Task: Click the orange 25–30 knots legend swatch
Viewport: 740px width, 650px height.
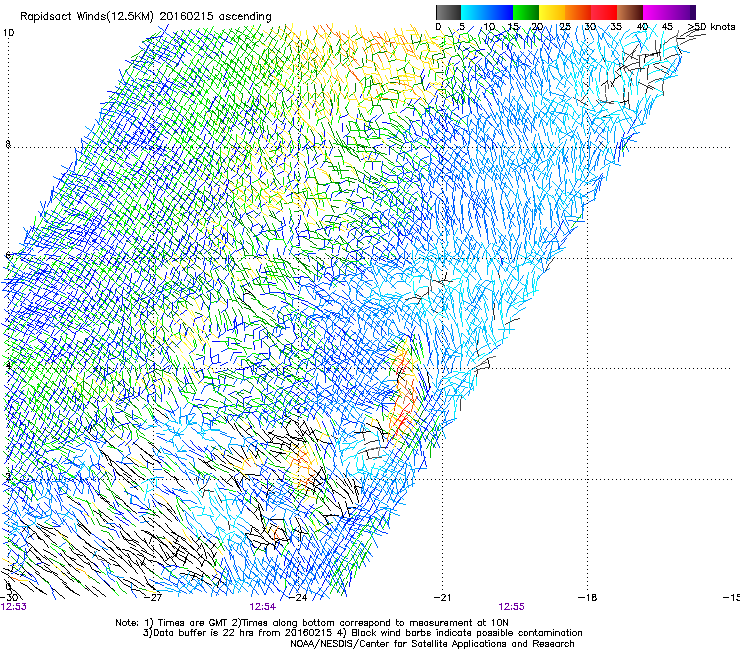Action: pos(578,12)
